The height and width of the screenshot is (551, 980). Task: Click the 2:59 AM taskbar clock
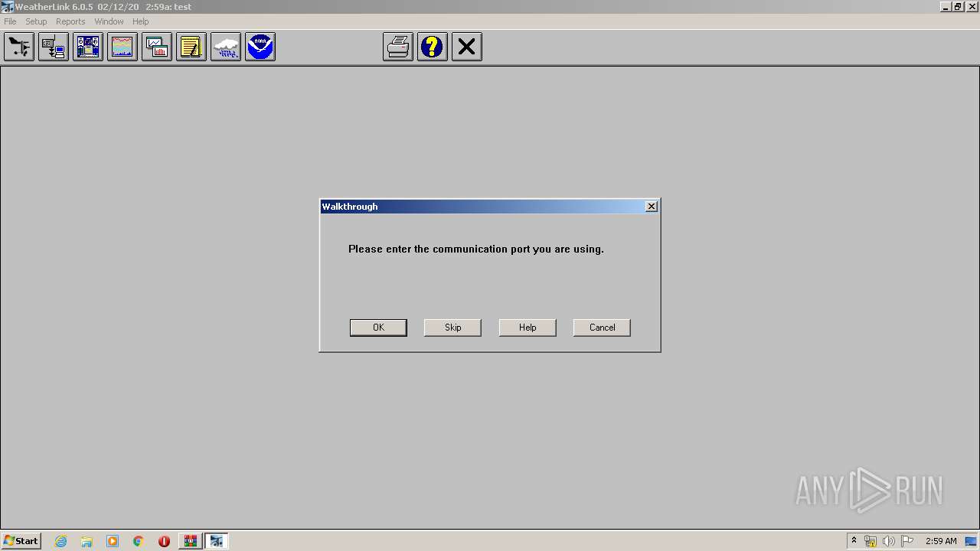tap(941, 541)
